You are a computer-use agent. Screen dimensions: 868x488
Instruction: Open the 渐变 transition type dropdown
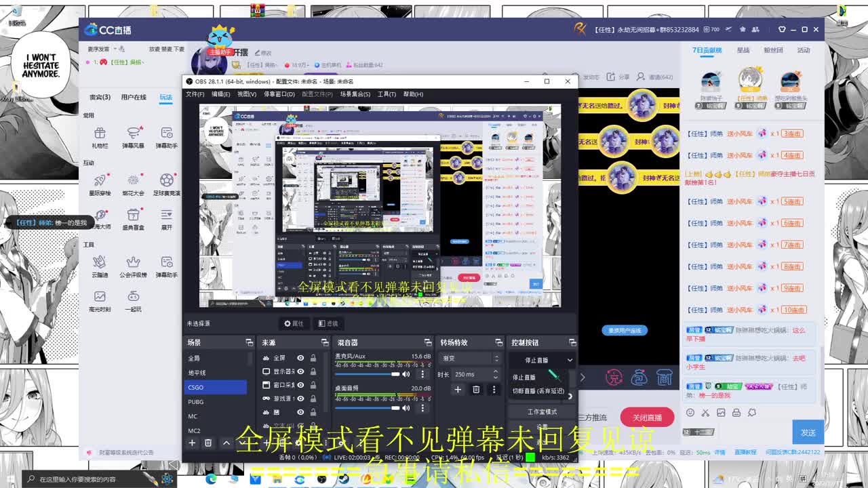[471, 359]
